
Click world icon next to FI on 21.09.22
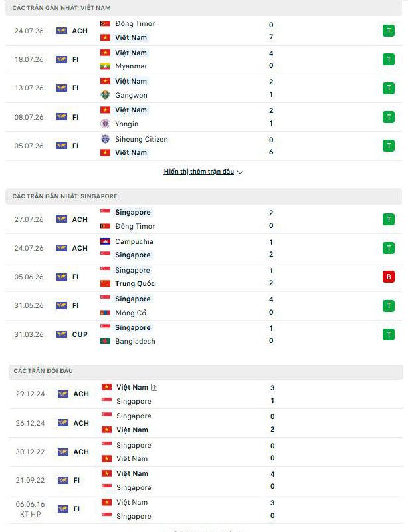coord(63,480)
